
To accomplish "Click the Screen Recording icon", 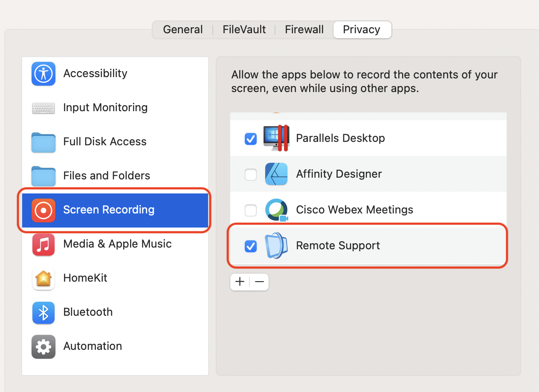I will [43, 210].
